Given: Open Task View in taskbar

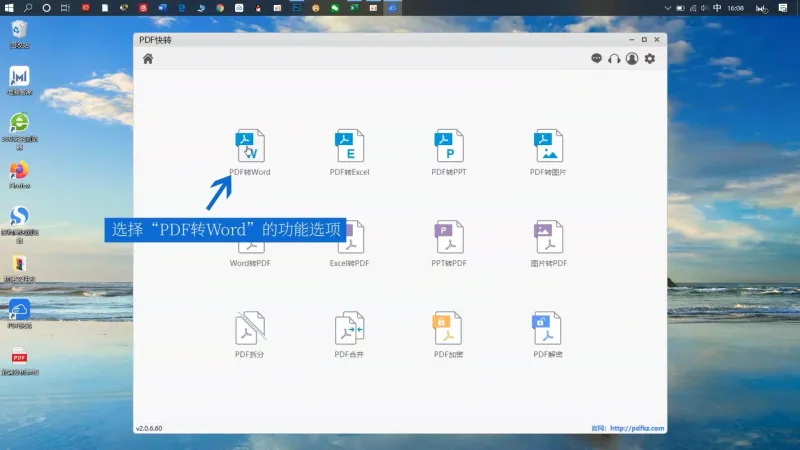Looking at the screenshot, I should 65,8.
